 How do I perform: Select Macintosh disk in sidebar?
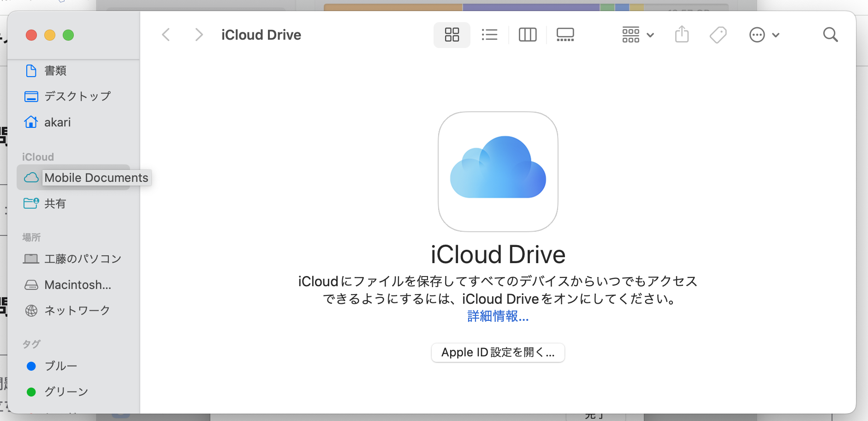[x=77, y=285]
